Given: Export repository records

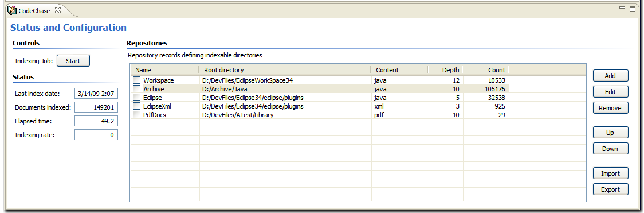Looking at the screenshot, I should click(x=610, y=189).
